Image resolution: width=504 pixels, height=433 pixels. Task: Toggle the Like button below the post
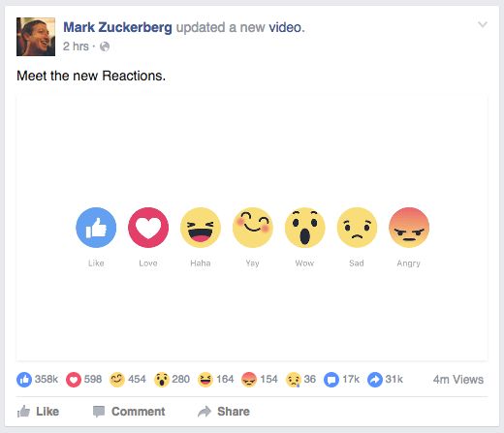[38, 412]
